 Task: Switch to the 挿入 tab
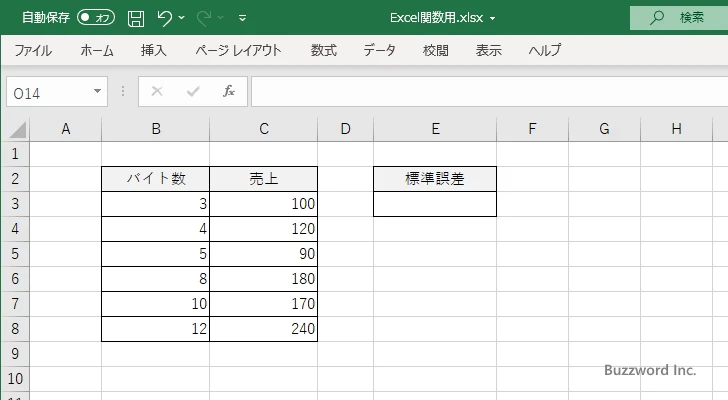(154, 50)
